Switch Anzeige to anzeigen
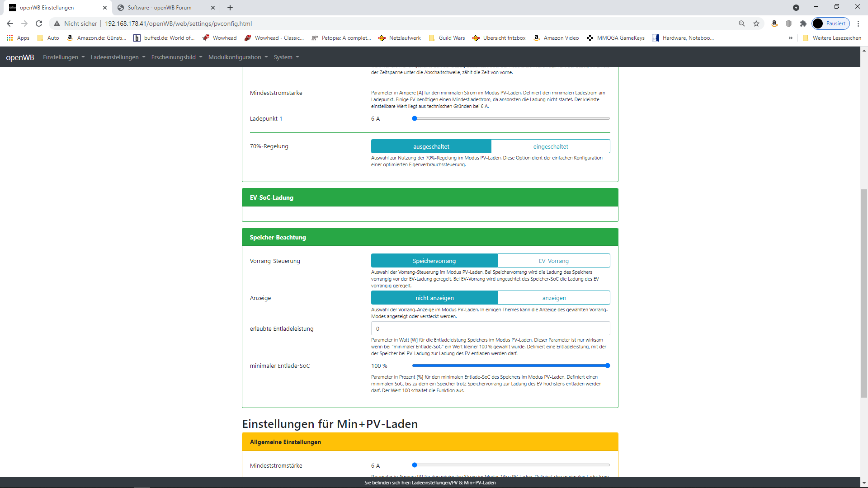The width and height of the screenshot is (868, 488). point(554,298)
